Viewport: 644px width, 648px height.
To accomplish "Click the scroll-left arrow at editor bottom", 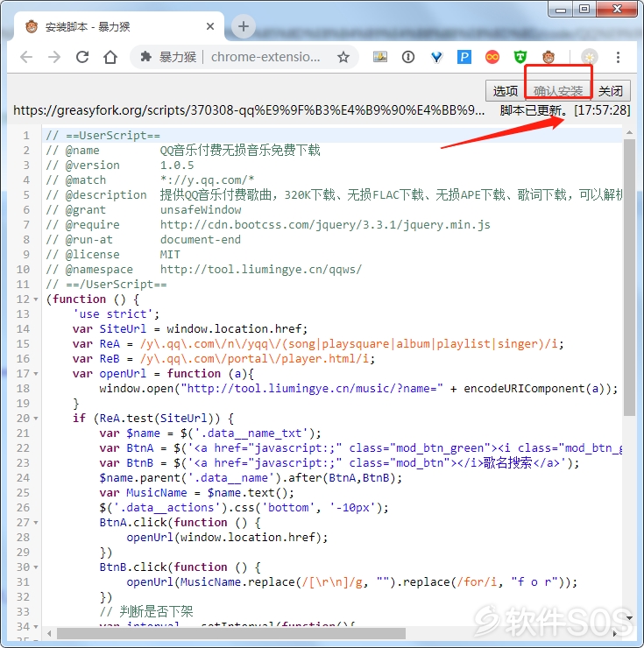I will pyautogui.click(x=49, y=633).
